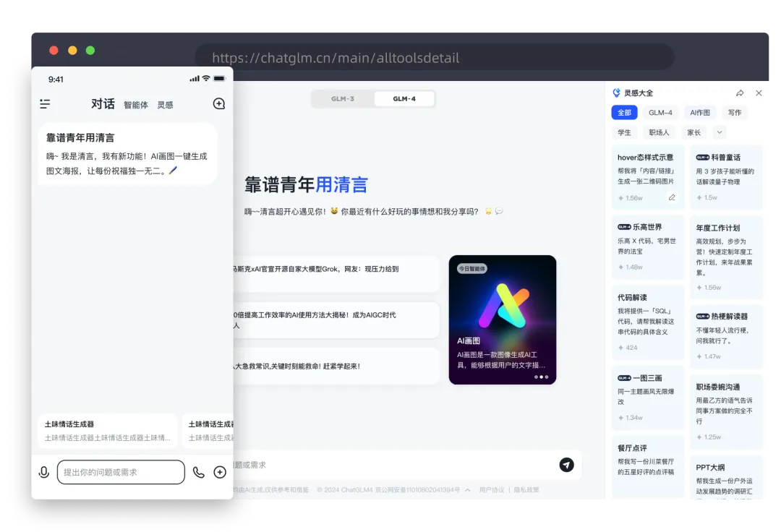Click the red macOS close dot

(x=54, y=51)
